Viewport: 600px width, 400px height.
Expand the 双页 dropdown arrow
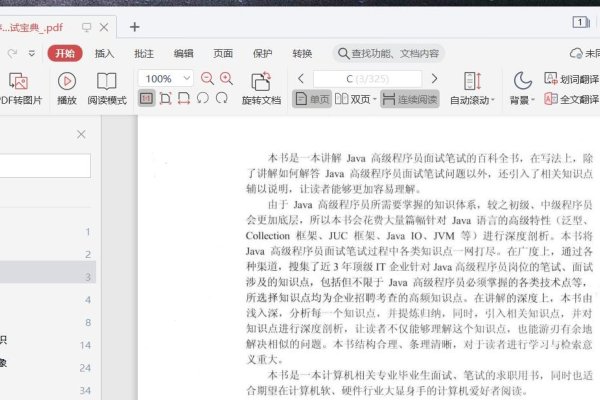(375, 100)
